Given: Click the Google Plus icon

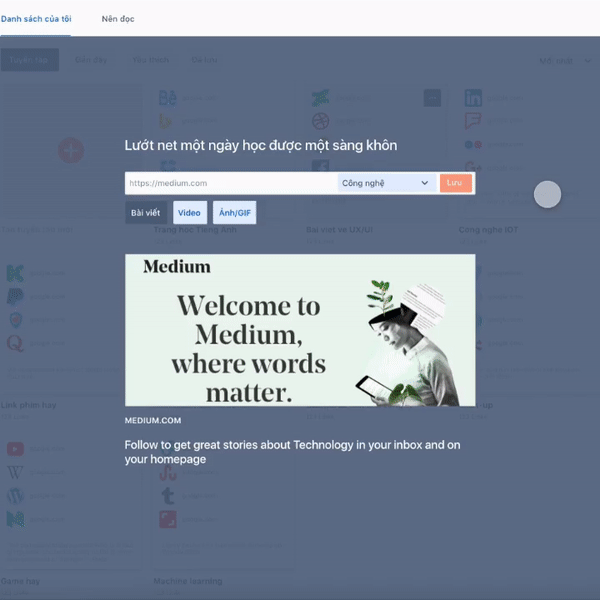Looking at the screenshot, I should pyautogui.click(x=473, y=167).
